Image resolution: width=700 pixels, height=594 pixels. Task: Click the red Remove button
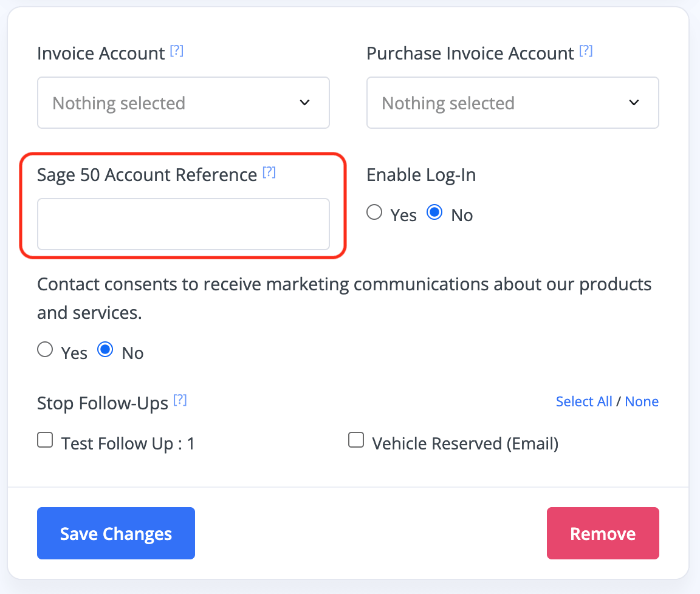tap(603, 533)
